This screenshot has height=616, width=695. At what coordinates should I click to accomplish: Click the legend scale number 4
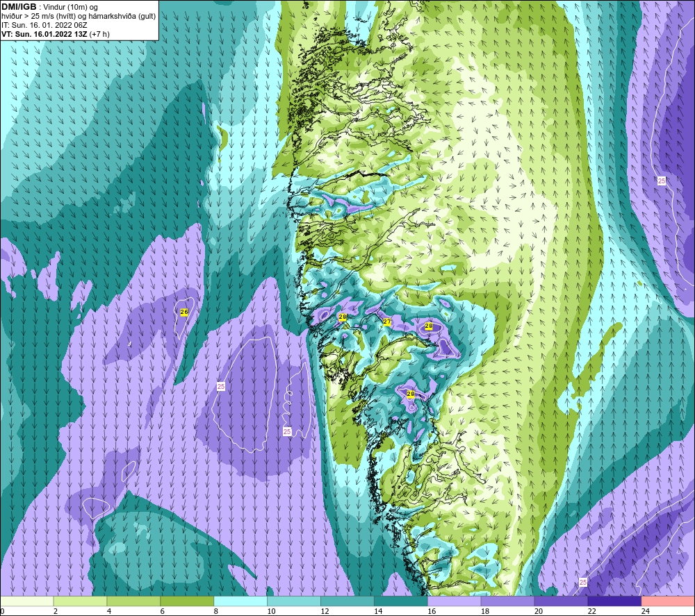coord(109,611)
